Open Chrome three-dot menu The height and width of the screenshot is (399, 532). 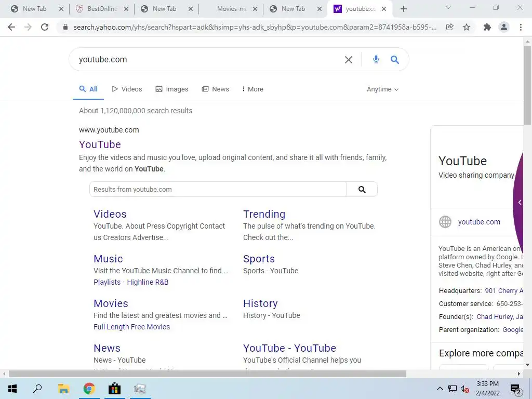click(x=521, y=27)
